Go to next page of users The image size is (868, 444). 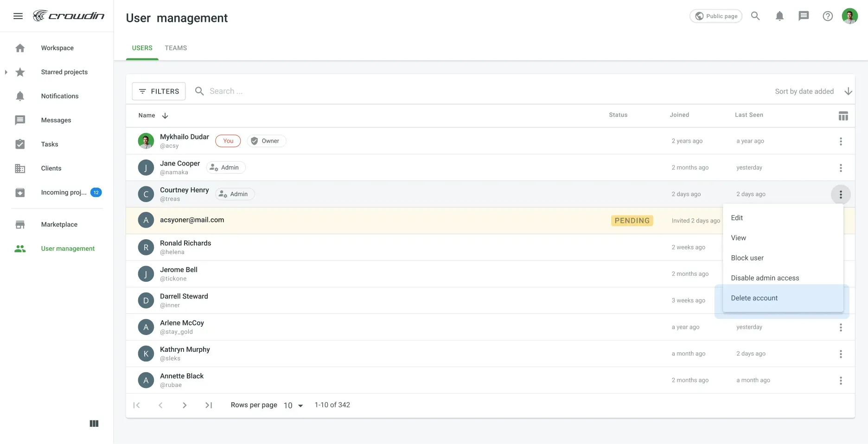pos(185,406)
